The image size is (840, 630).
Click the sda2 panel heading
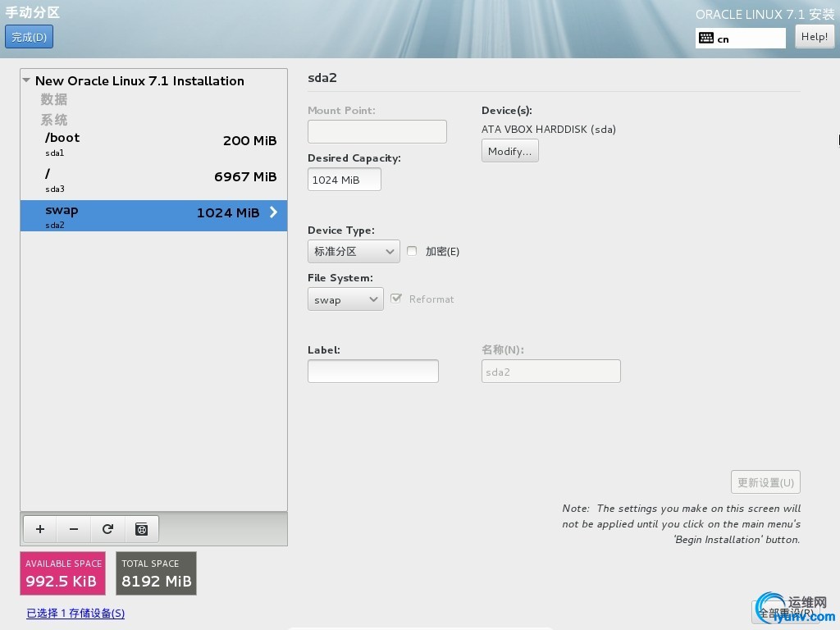pyautogui.click(x=322, y=78)
